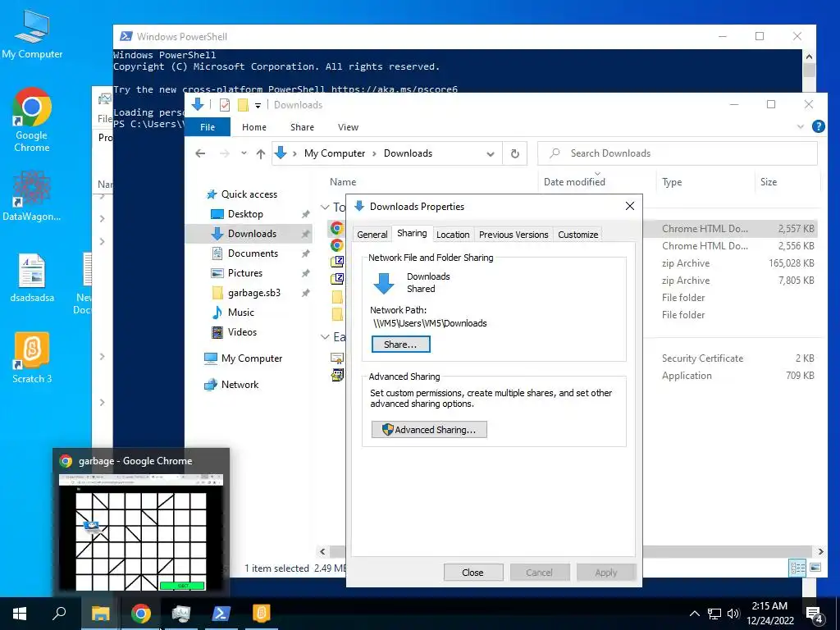Screen dimensions: 840x630
Task: Open the File menu in Explorer
Action: click(208, 127)
